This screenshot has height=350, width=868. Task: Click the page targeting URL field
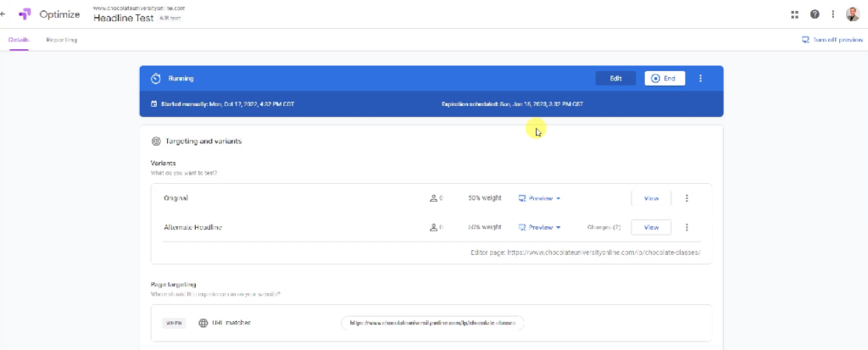tap(432, 323)
